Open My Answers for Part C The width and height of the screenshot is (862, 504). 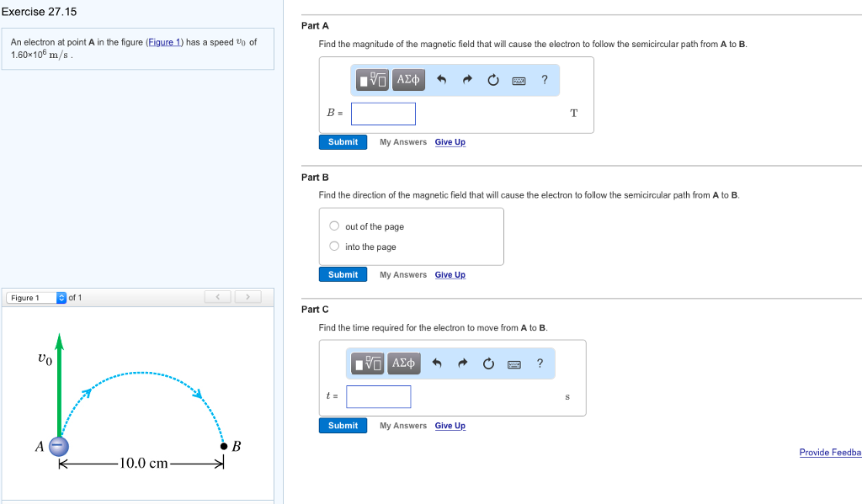coord(402,426)
